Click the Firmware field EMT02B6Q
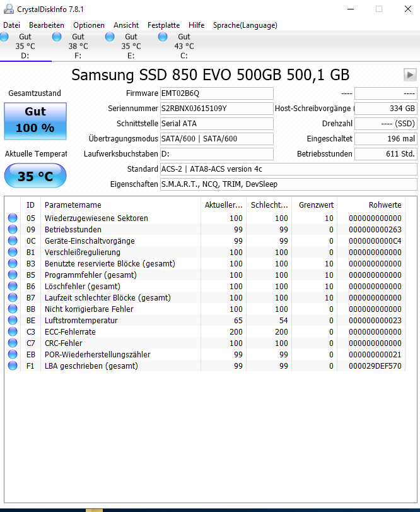Screen dimensions: 420x512 (217, 93)
